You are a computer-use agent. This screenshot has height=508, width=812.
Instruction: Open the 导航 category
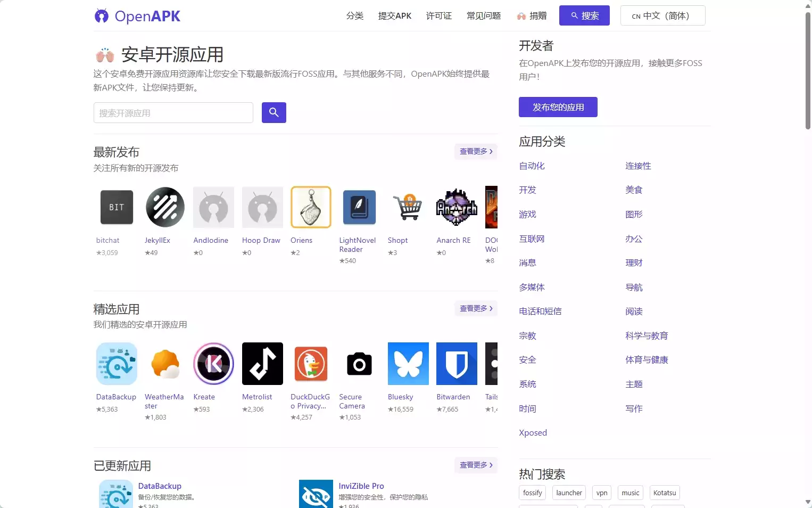[x=634, y=288]
